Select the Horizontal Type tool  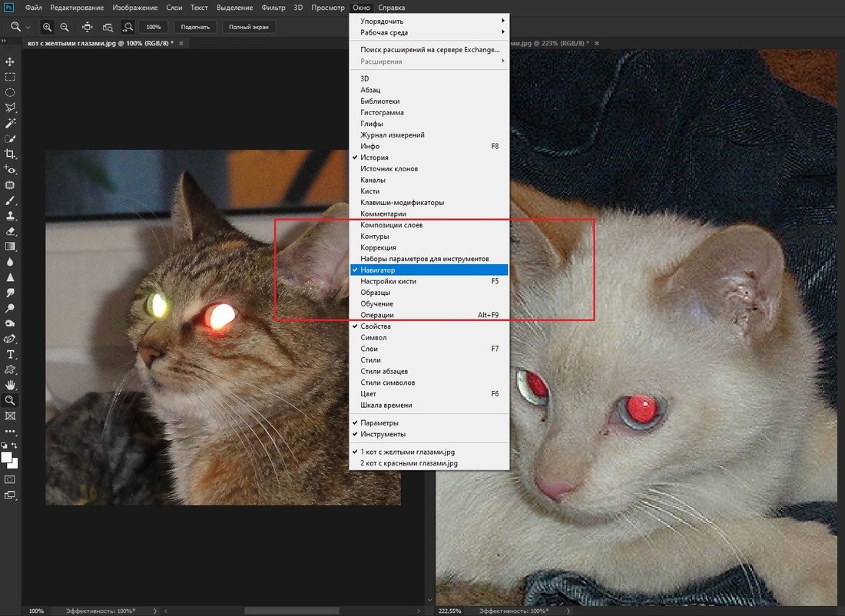pos(10,354)
